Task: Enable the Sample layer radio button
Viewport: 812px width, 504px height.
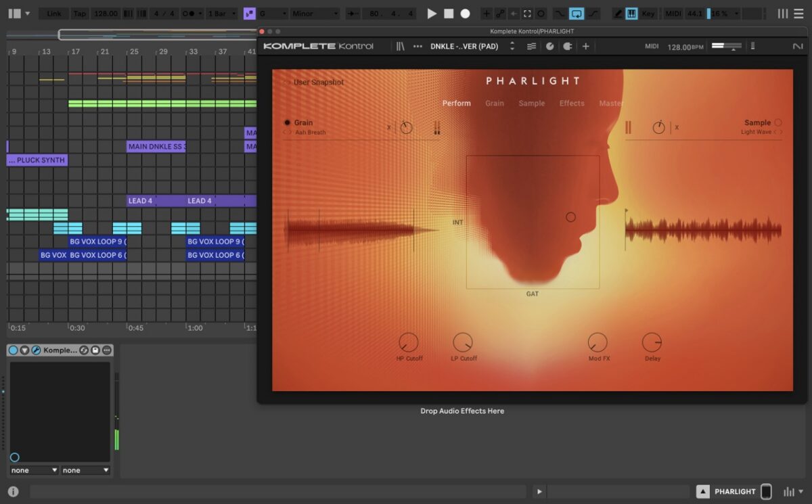Action: [x=778, y=122]
